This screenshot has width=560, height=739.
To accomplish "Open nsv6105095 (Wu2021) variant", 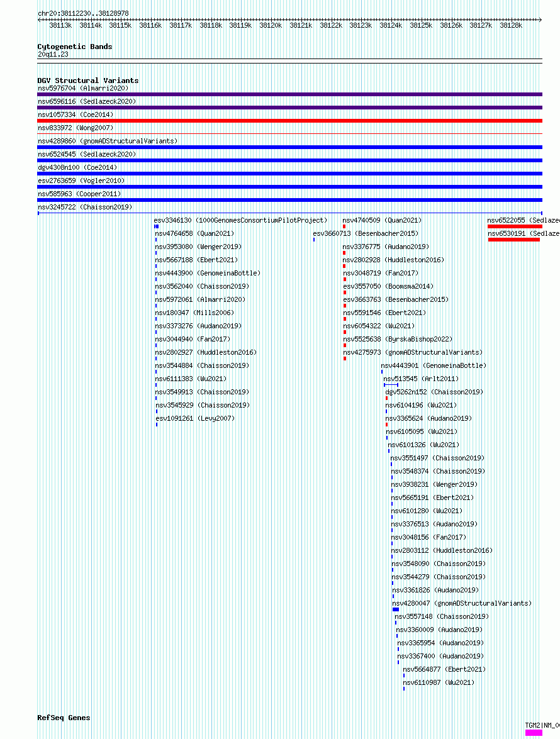I will click(x=422, y=431).
